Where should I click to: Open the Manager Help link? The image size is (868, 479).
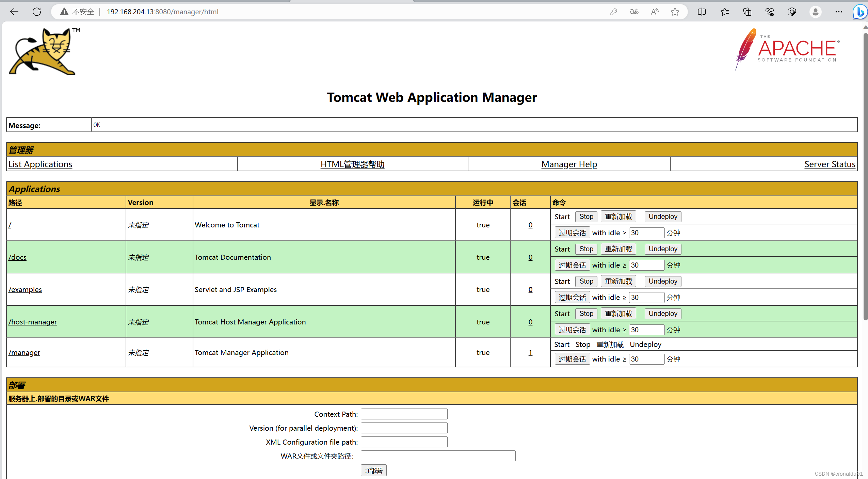pyautogui.click(x=569, y=164)
